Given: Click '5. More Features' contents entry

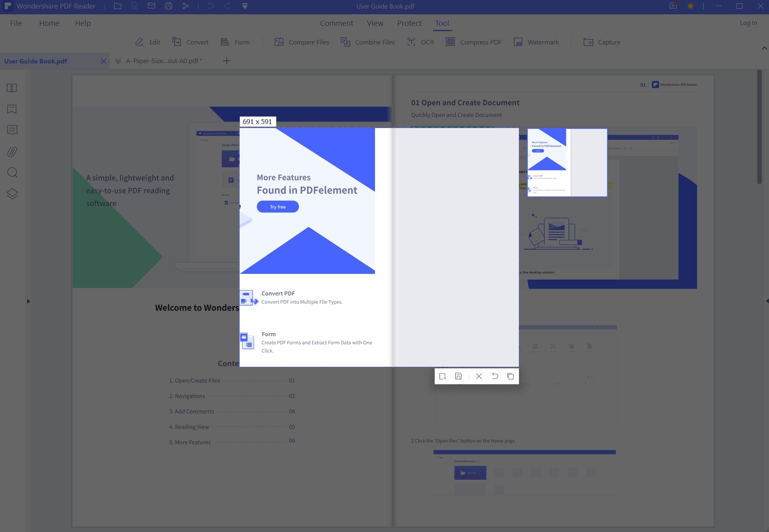Looking at the screenshot, I should click(x=232, y=442).
